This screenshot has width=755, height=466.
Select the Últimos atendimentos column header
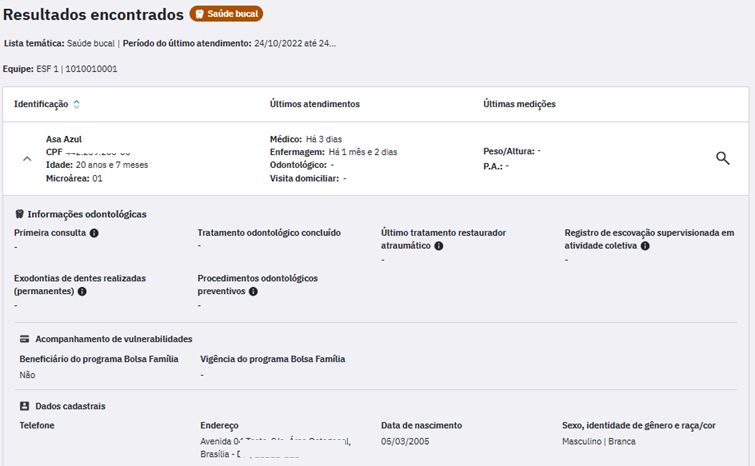coord(314,104)
